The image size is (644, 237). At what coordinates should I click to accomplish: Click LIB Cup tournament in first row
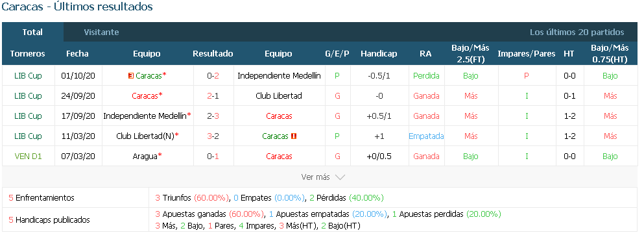28,76
